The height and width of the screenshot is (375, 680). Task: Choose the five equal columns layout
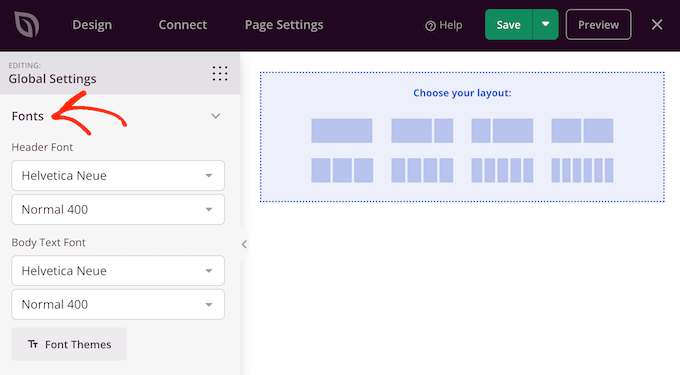coord(502,170)
